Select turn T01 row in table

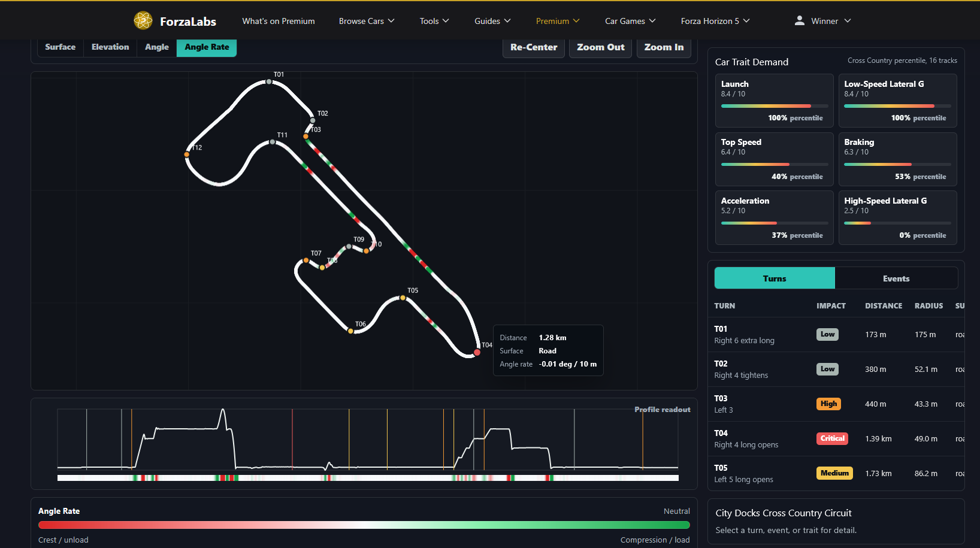837,335
